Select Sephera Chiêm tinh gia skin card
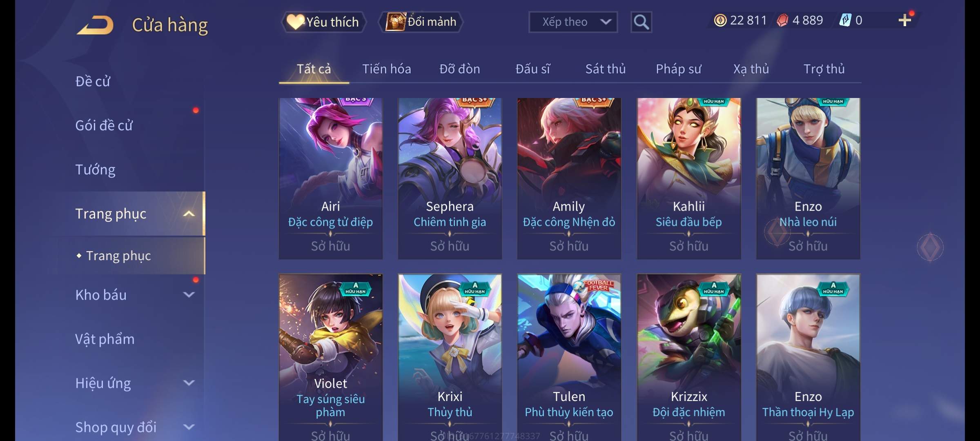 (450, 178)
